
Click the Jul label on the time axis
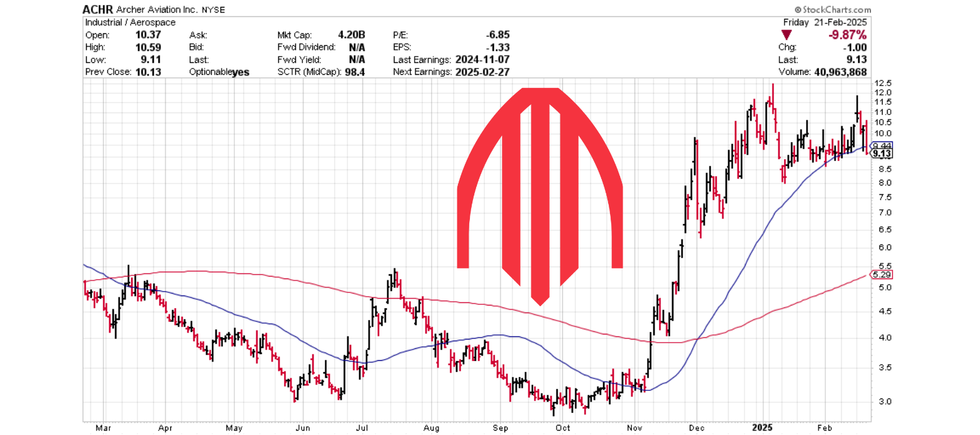(362, 427)
